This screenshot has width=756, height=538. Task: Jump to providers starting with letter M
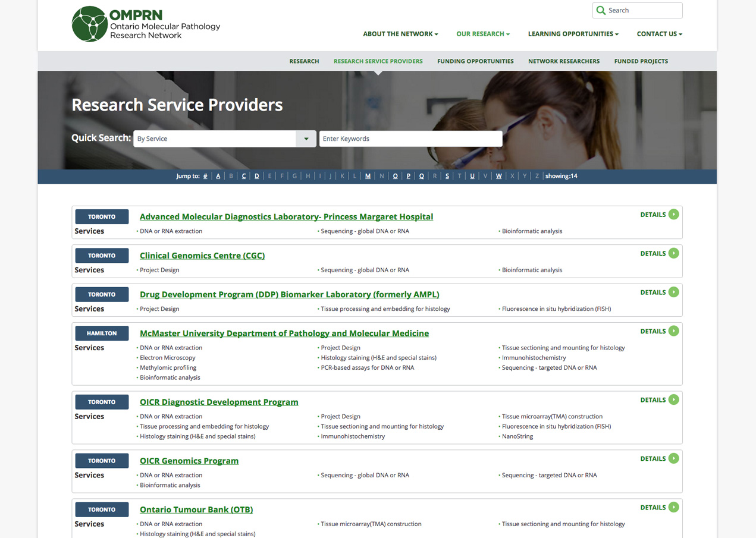click(x=368, y=176)
